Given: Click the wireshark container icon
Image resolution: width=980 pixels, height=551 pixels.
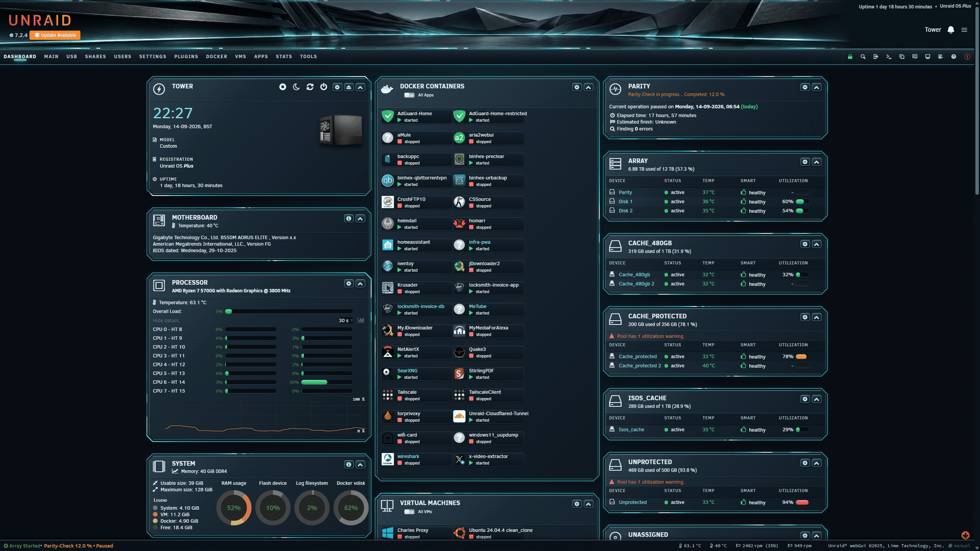Looking at the screenshot, I should [388, 459].
